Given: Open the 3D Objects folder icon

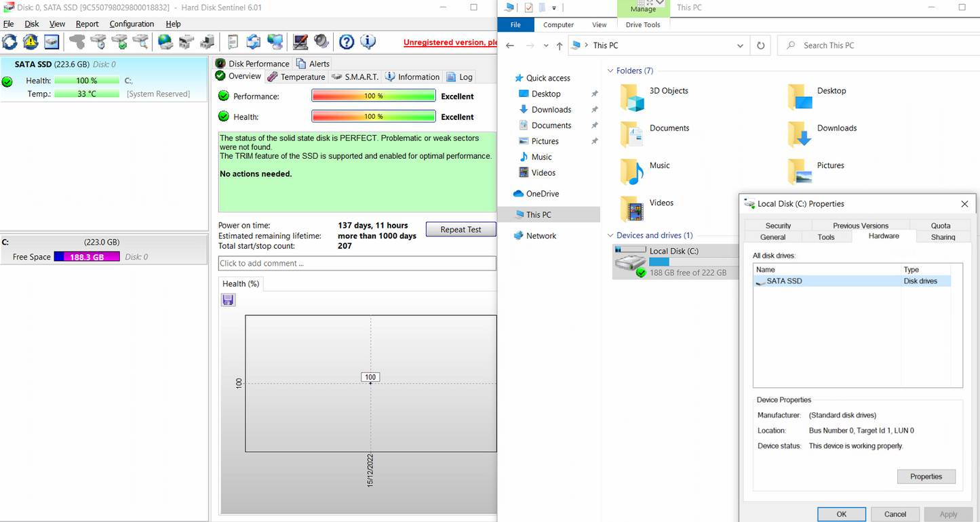Looking at the screenshot, I should pos(632,98).
